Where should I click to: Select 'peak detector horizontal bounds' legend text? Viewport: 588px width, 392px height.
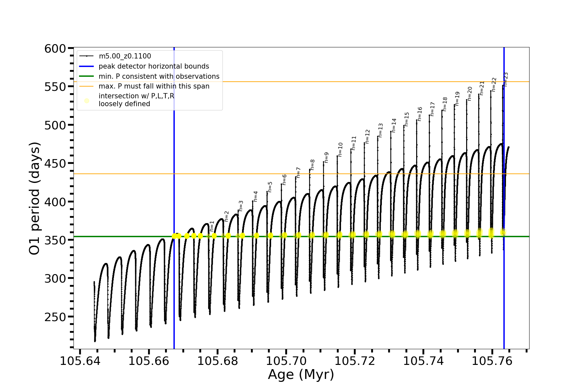point(154,66)
